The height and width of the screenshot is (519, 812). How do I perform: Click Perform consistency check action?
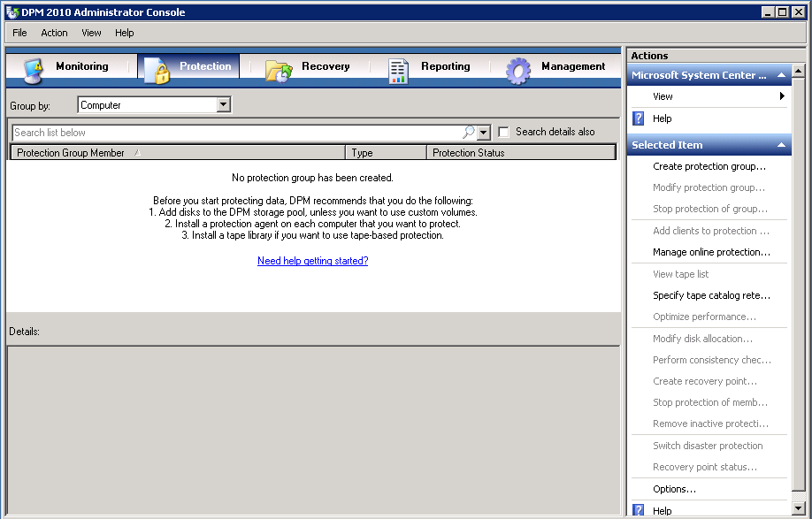click(712, 360)
